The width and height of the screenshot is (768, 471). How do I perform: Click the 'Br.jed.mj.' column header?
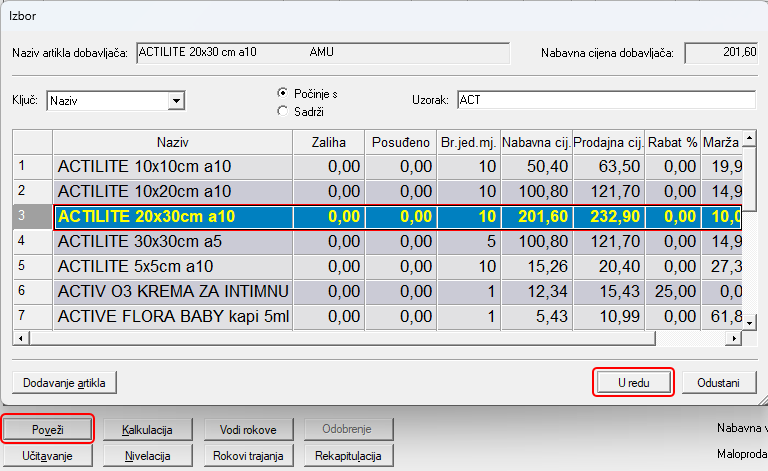pos(469,142)
